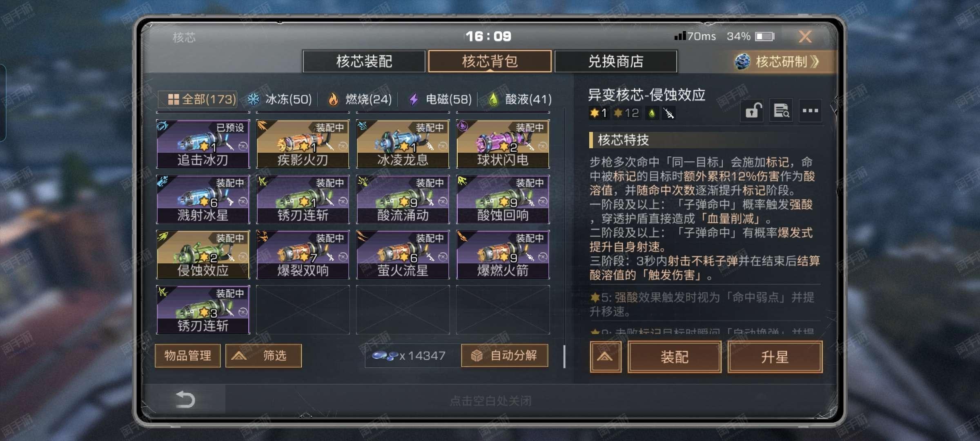The width and height of the screenshot is (980, 441).
Task: Select the 球状闪电 core thumbnail
Action: coord(503,144)
